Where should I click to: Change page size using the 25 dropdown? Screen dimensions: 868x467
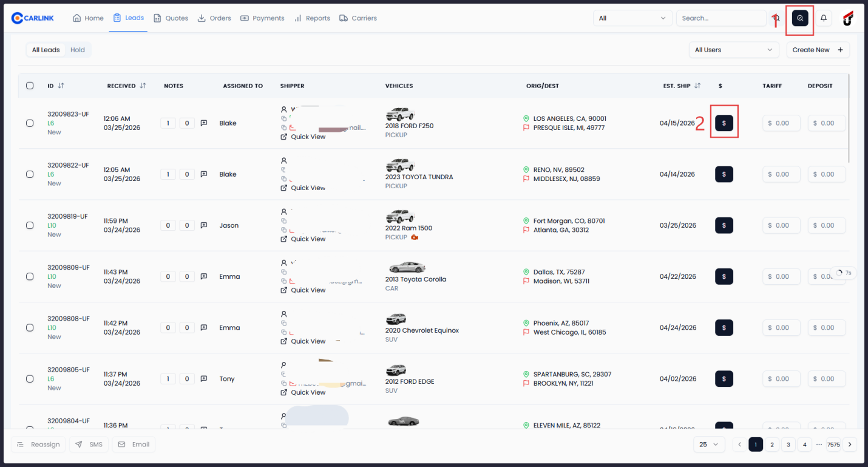[708, 444]
